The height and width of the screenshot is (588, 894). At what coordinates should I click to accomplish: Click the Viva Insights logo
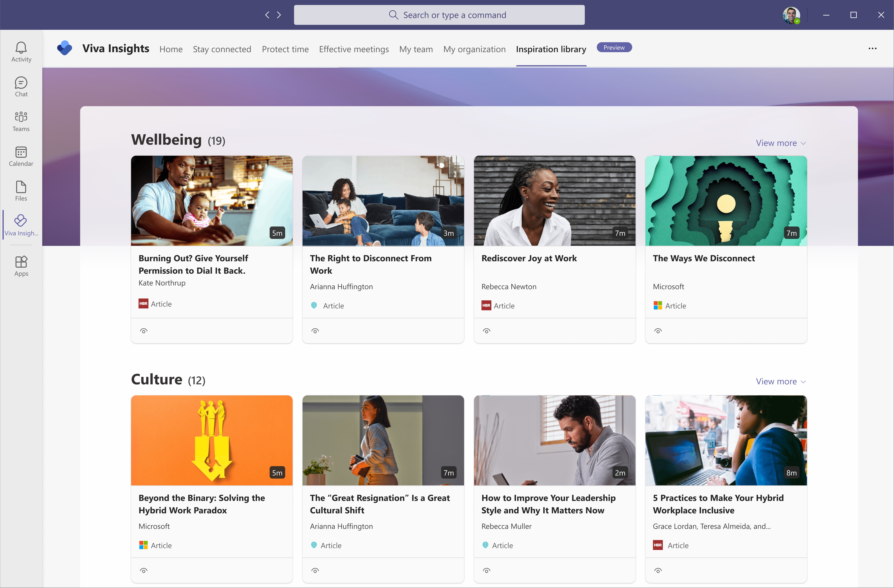(x=65, y=48)
